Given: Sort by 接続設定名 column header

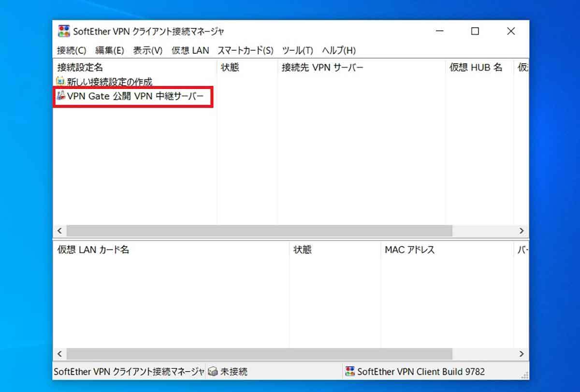Looking at the screenshot, I should (x=135, y=67).
